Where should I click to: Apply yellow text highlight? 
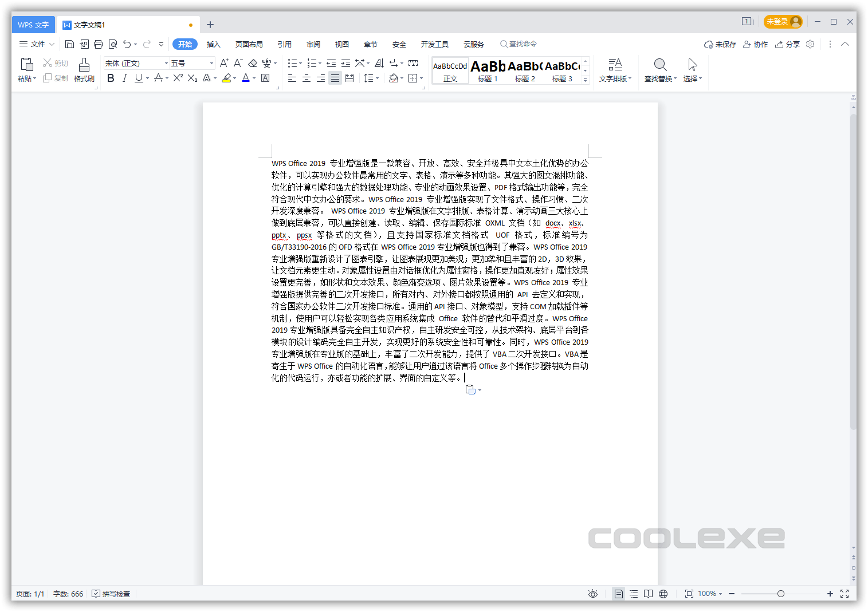(226, 78)
